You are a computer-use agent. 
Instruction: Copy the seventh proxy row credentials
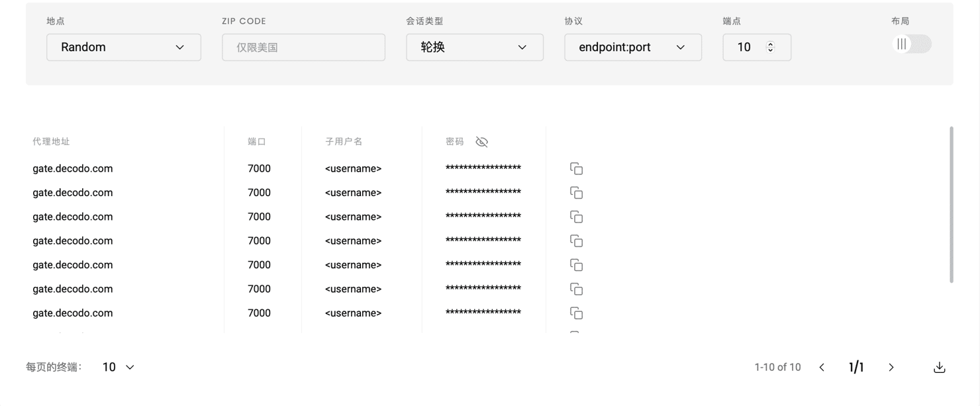(x=576, y=313)
